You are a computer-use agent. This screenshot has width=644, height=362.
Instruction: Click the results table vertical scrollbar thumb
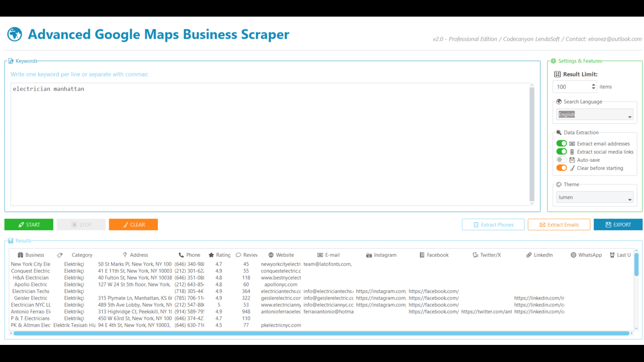[x=636, y=264]
